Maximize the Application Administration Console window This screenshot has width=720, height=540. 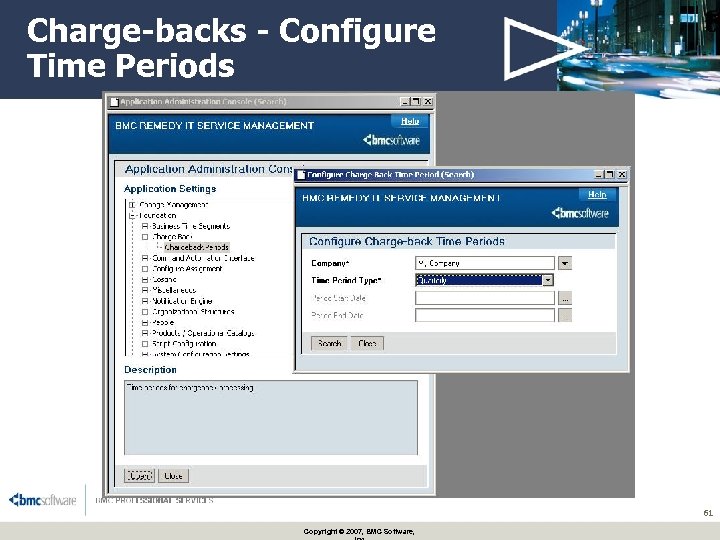pos(416,101)
